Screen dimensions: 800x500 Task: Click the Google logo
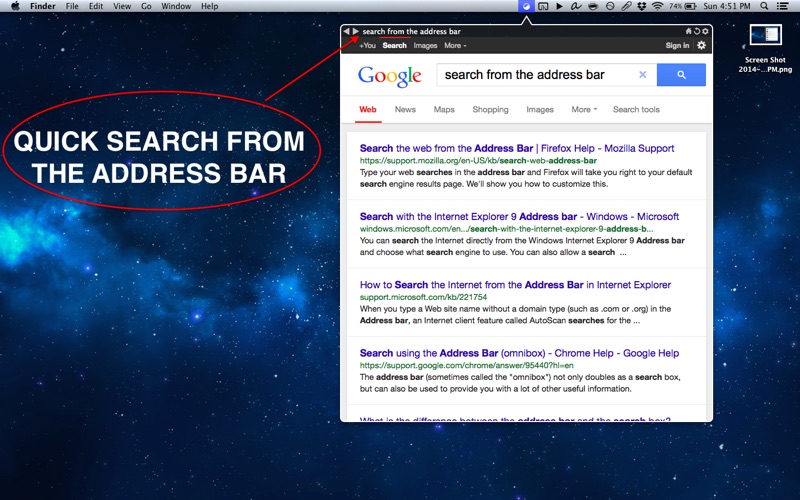390,76
